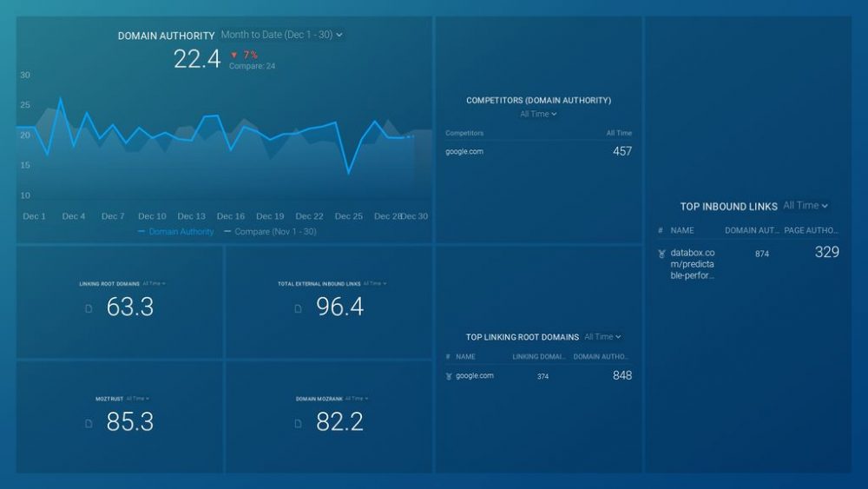Open the Month to Date date range dropdown

(x=281, y=35)
